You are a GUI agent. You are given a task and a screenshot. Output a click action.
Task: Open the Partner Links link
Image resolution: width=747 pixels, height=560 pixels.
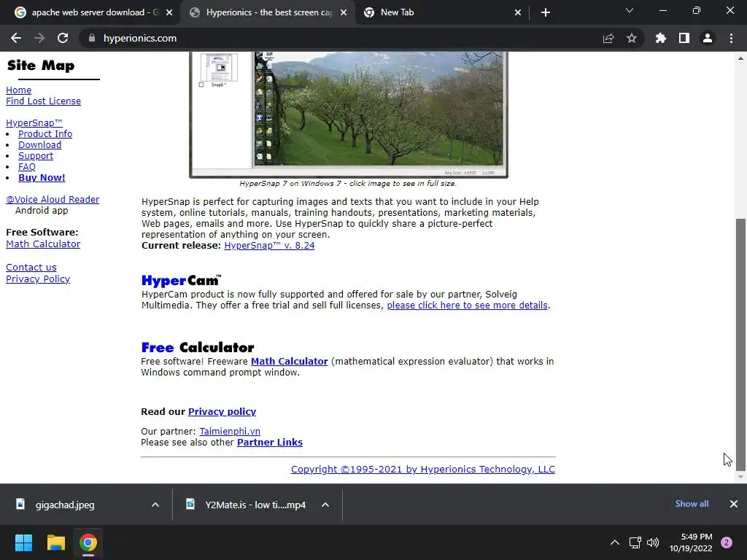270,443
